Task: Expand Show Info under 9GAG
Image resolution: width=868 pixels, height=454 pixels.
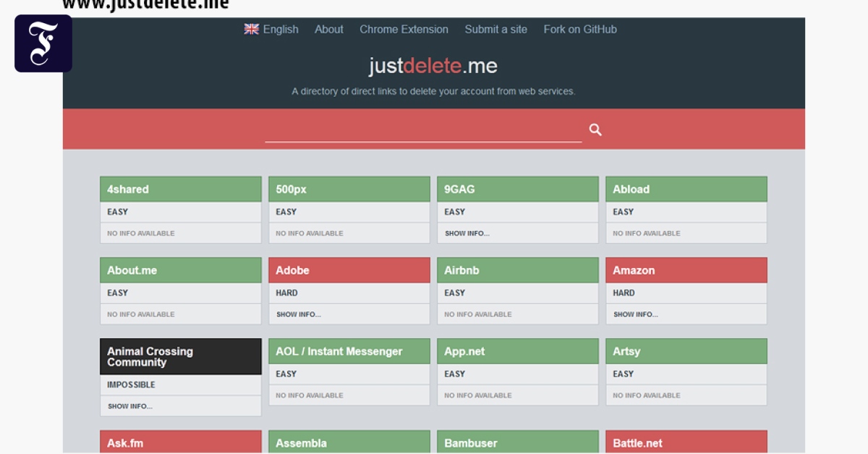Action: click(467, 233)
